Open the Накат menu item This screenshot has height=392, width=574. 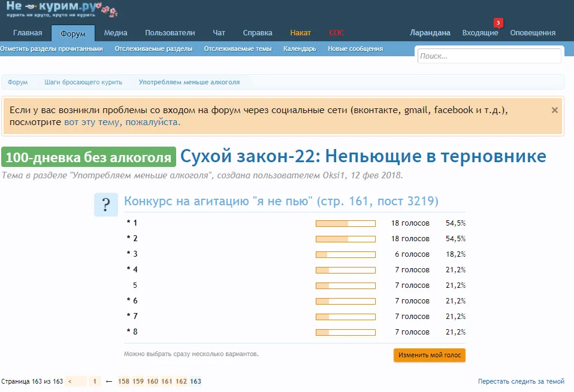300,33
